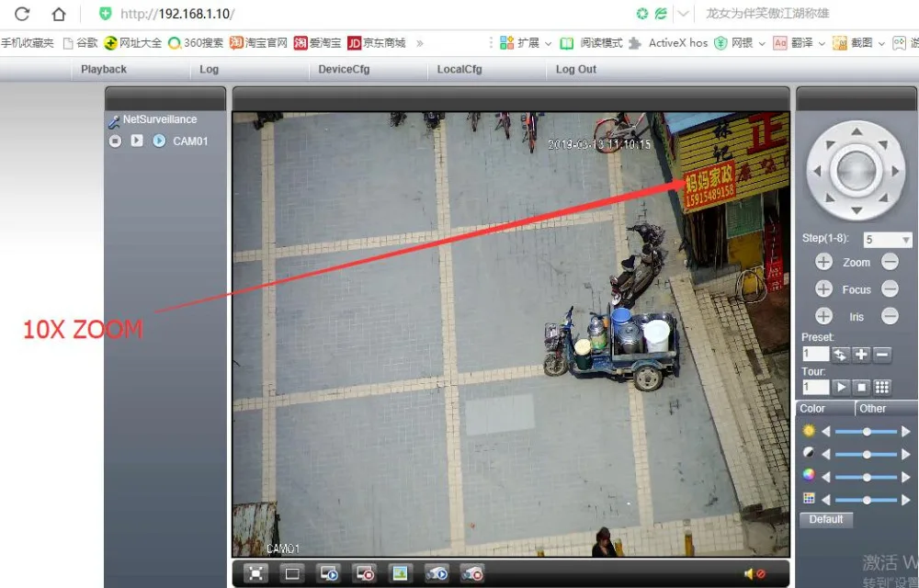Click the address bar URL 192.168.1.10

tap(177, 14)
